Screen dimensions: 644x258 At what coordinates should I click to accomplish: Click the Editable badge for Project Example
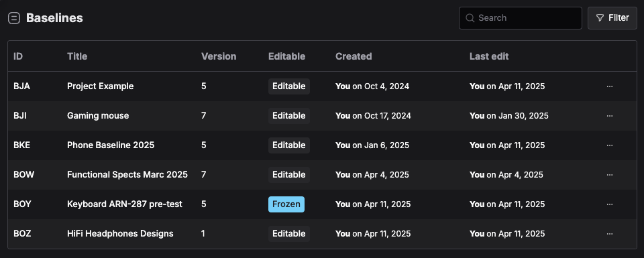point(289,86)
